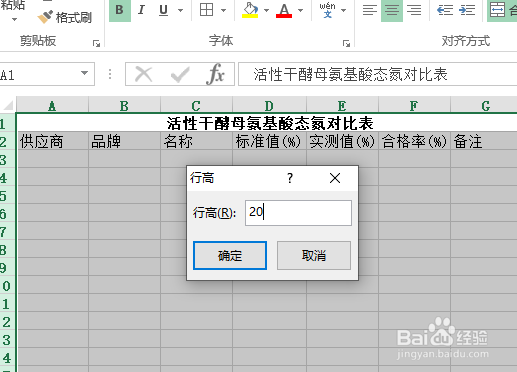Toggle Bold formatting button
The height and width of the screenshot is (372, 517).
point(120,10)
